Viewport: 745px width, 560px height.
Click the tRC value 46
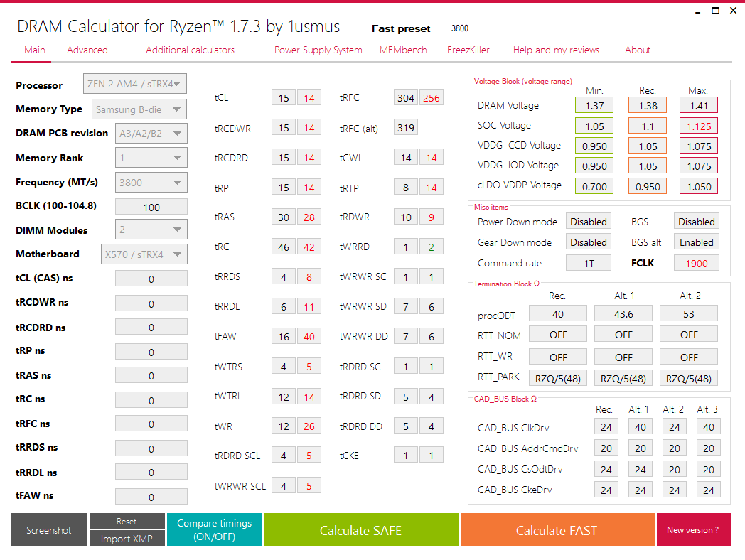(x=284, y=247)
